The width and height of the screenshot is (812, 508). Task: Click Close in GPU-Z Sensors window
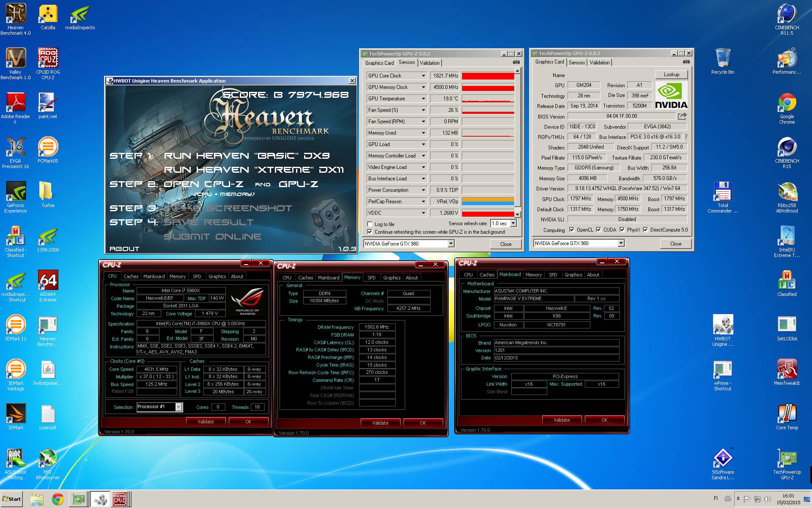point(506,244)
